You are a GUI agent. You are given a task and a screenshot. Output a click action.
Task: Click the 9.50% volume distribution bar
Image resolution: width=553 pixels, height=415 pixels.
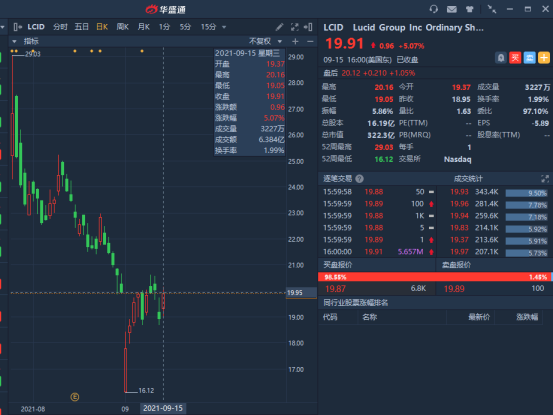[x=526, y=193]
